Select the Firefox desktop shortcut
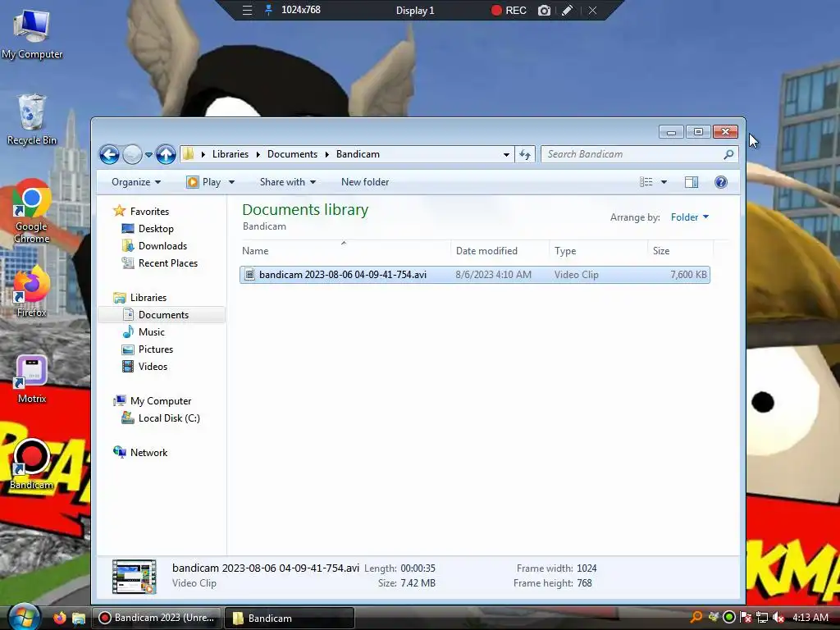This screenshot has width=840, height=630. [32, 292]
